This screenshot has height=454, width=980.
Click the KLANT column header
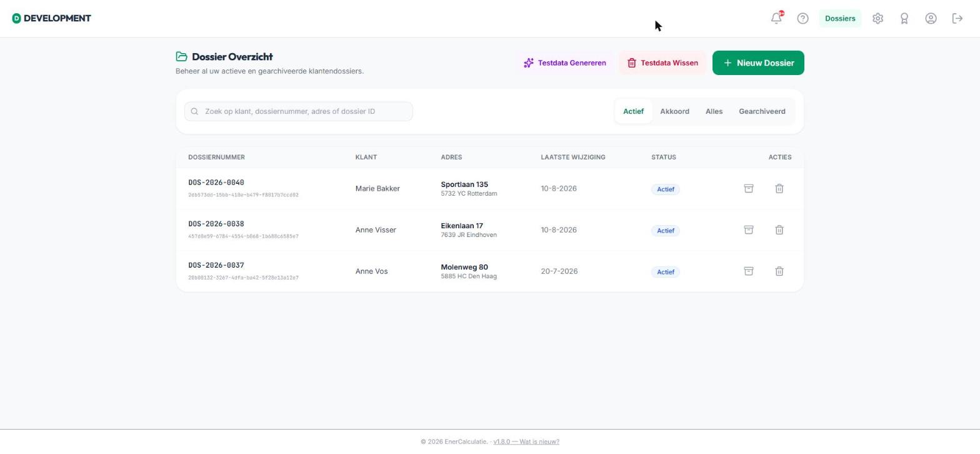366,157
